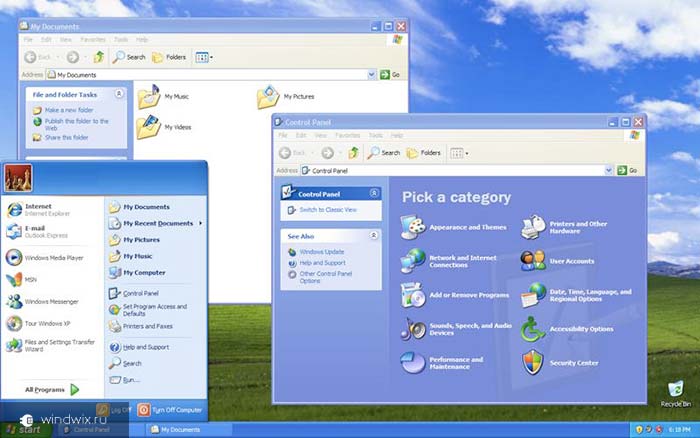This screenshot has height=438, width=700.
Task: Open the My Videos folder
Action: pos(164,127)
